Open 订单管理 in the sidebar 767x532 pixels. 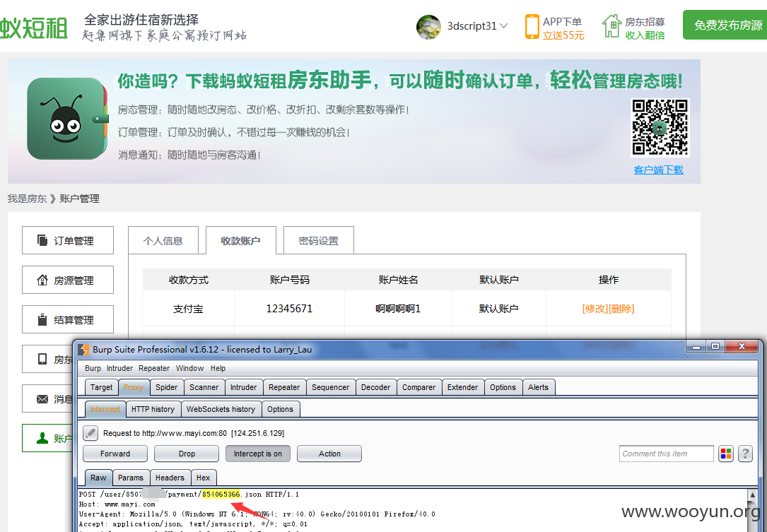click(x=67, y=240)
